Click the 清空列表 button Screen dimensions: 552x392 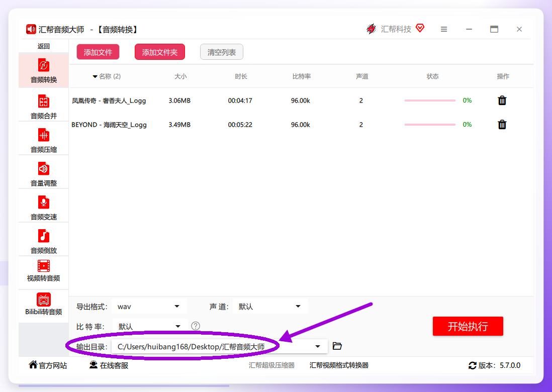coord(221,52)
